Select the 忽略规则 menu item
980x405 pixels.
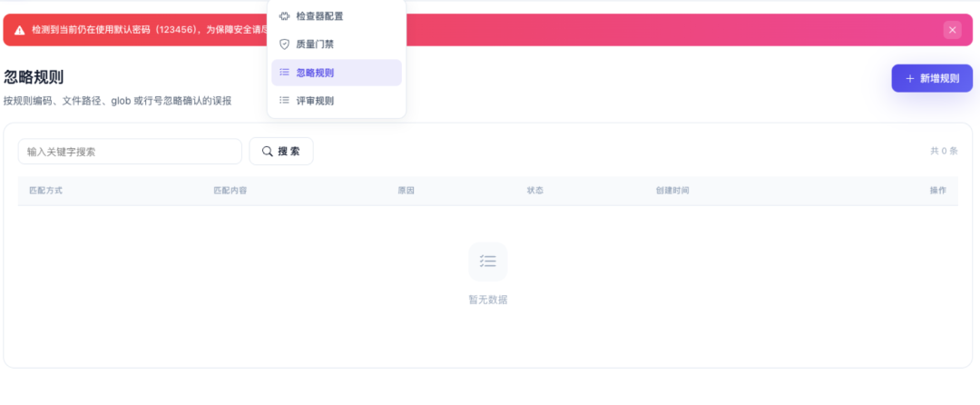[337, 73]
